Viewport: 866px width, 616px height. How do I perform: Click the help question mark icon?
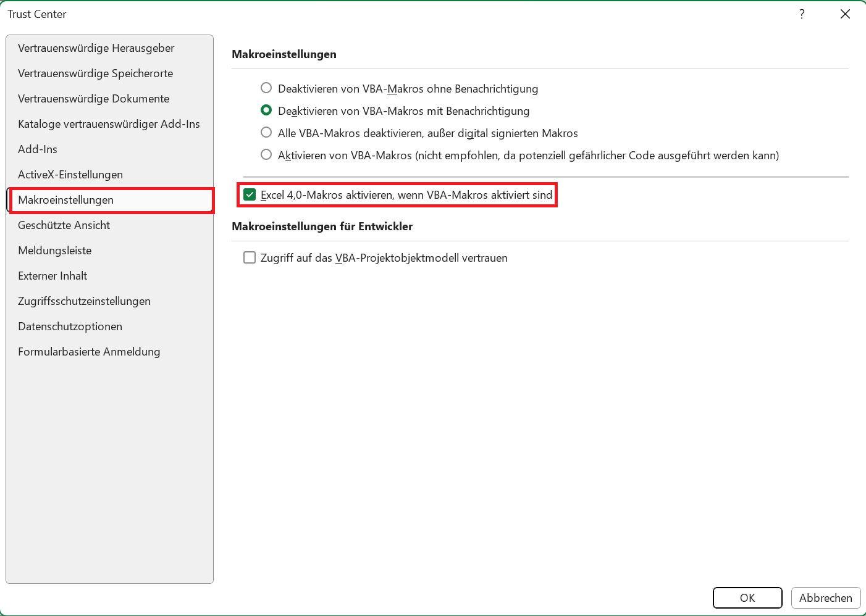(802, 14)
